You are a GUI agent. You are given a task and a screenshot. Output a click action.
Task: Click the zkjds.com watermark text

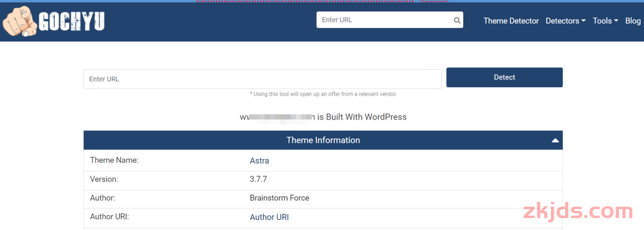578,211
